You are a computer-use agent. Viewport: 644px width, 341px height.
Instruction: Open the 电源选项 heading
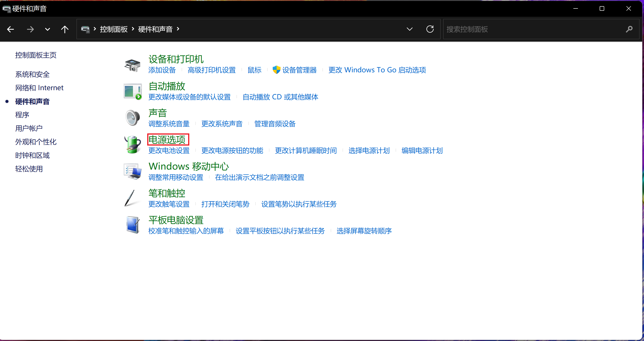point(167,140)
